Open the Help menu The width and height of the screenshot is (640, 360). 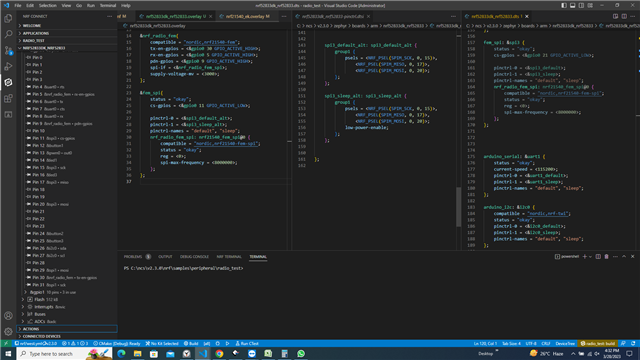pos(126,5)
